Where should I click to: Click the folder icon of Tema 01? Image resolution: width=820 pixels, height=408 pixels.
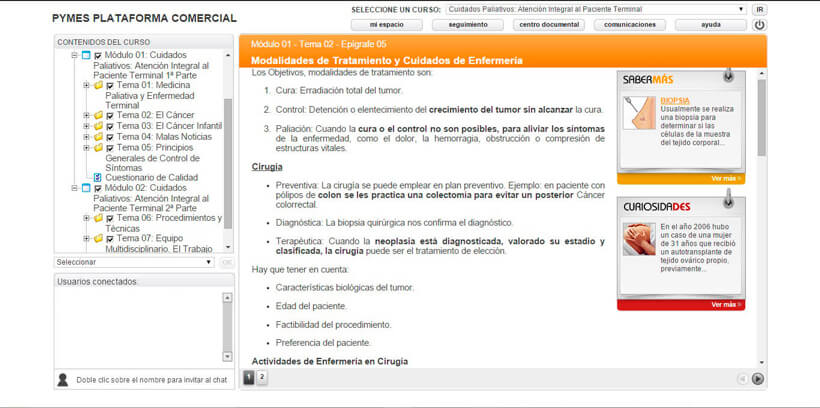point(98,85)
